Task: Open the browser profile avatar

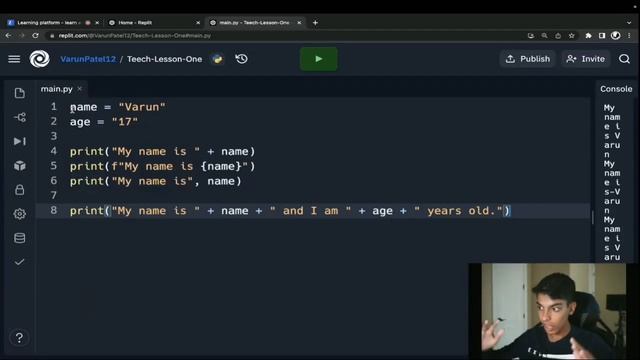Action: [616, 36]
